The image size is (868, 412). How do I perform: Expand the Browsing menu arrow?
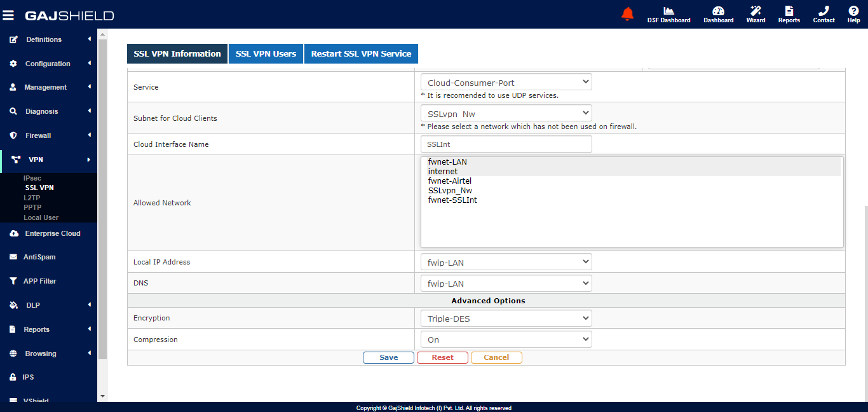pyautogui.click(x=90, y=353)
